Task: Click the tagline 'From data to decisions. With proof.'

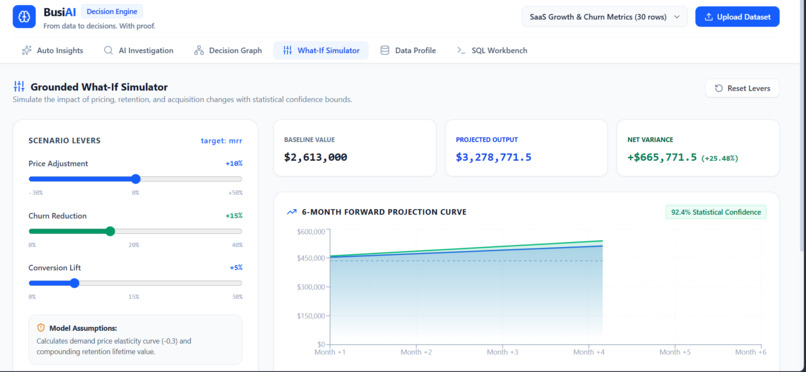Action: (x=99, y=26)
